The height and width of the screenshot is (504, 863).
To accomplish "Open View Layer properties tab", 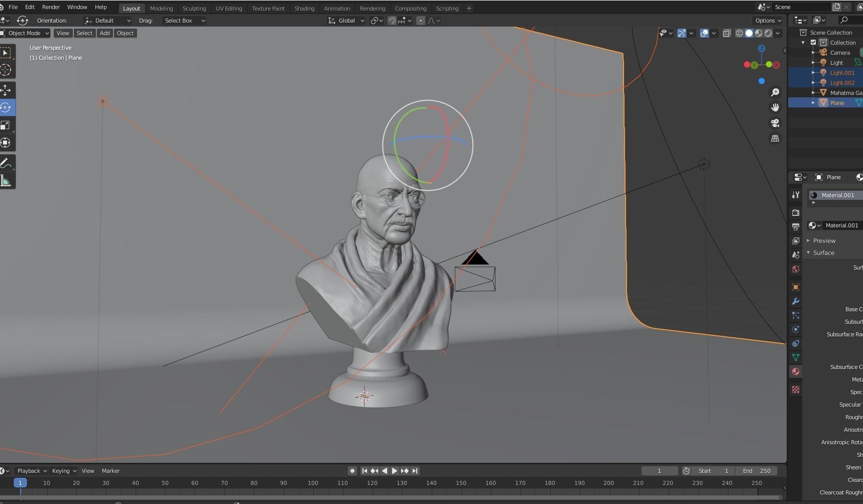I will pyautogui.click(x=796, y=241).
